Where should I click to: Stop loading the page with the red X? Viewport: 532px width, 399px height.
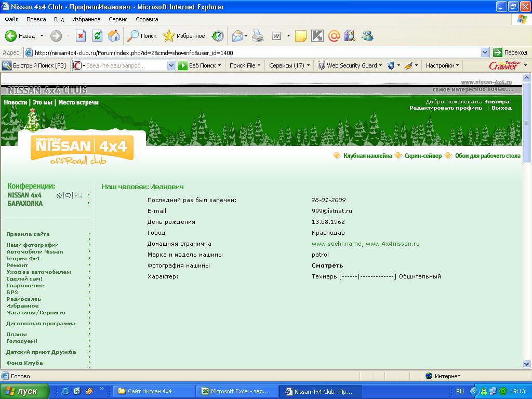pos(81,36)
